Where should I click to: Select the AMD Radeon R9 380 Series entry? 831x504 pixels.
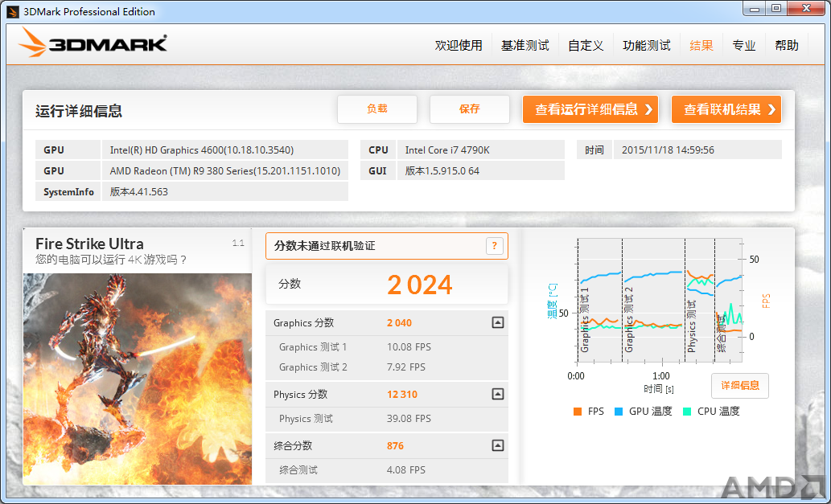click(224, 171)
